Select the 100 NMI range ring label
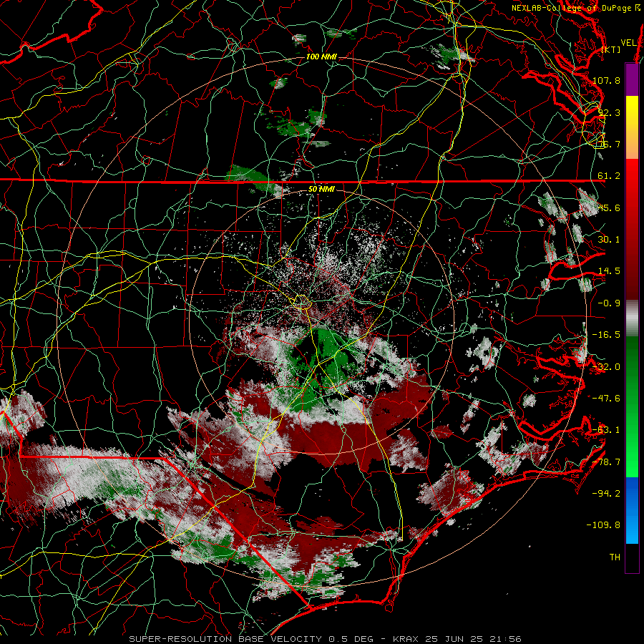Viewport: 644px width, 644px height. pos(321,57)
